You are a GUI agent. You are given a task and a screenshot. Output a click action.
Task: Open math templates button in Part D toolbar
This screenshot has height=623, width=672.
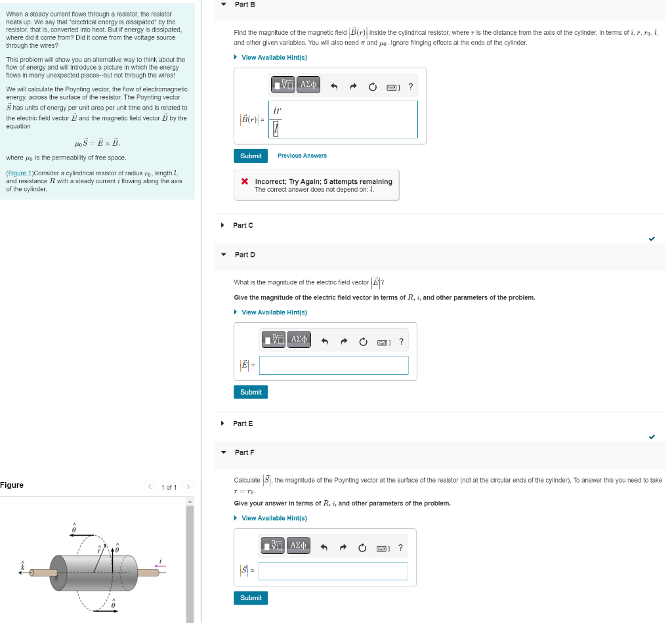274,339
